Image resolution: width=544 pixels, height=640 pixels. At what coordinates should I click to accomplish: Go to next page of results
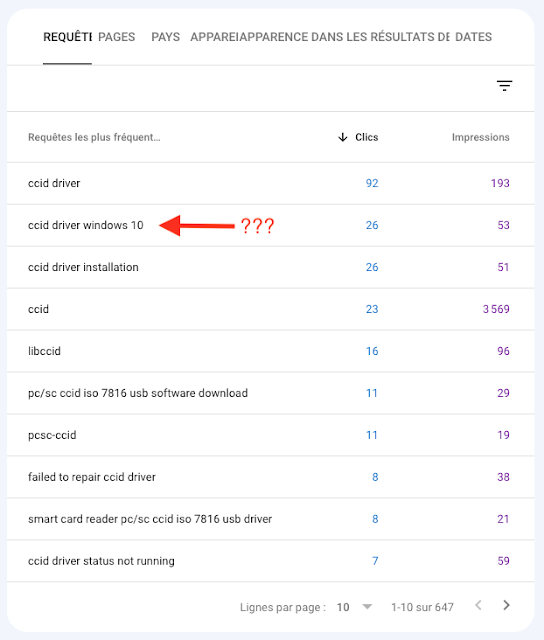pos(506,605)
